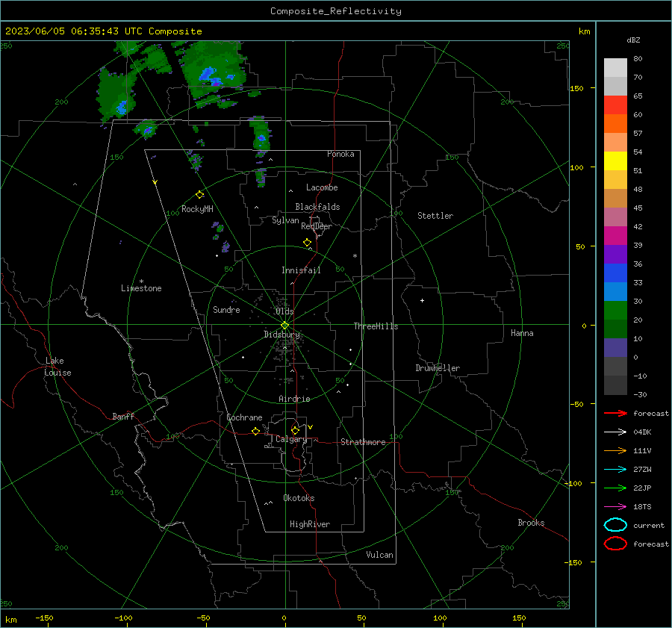Click the Vulcan label
The image size is (672, 628).
tap(380, 555)
